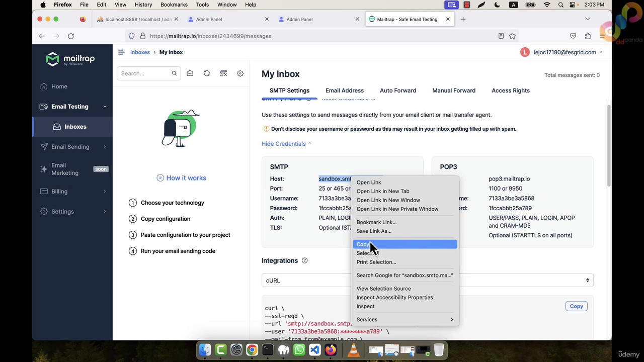Choose Open Link in New Private Window
The height and width of the screenshot is (362, 644).
pos(405,209)
